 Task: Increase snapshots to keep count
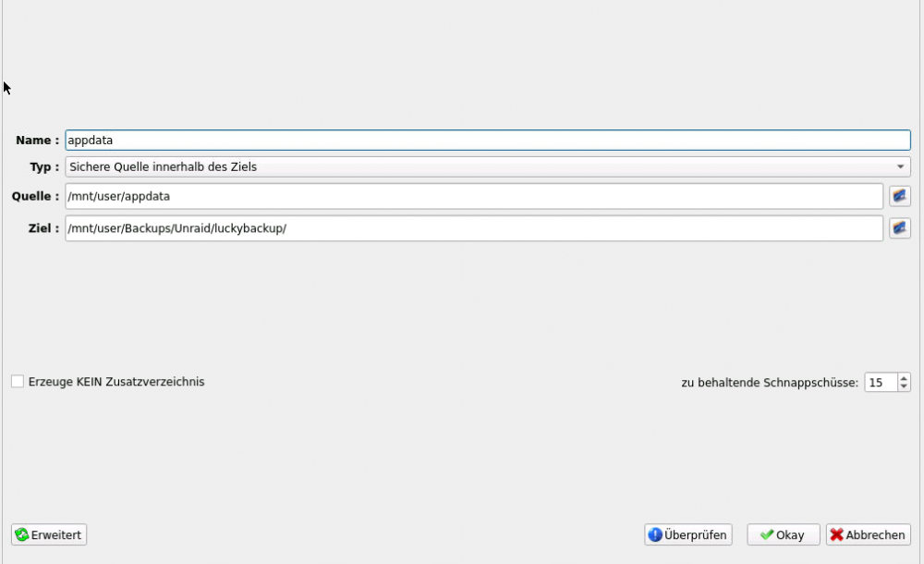click(x=904, y=378)
